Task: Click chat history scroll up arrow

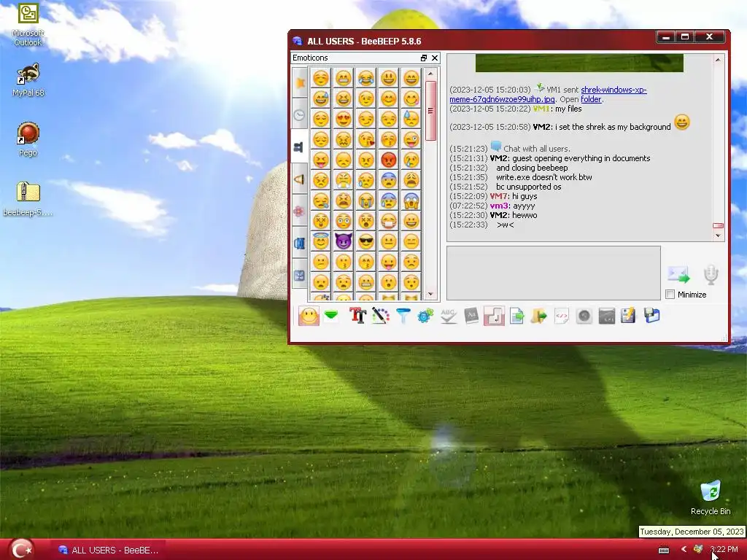Action: click(718, 60)
